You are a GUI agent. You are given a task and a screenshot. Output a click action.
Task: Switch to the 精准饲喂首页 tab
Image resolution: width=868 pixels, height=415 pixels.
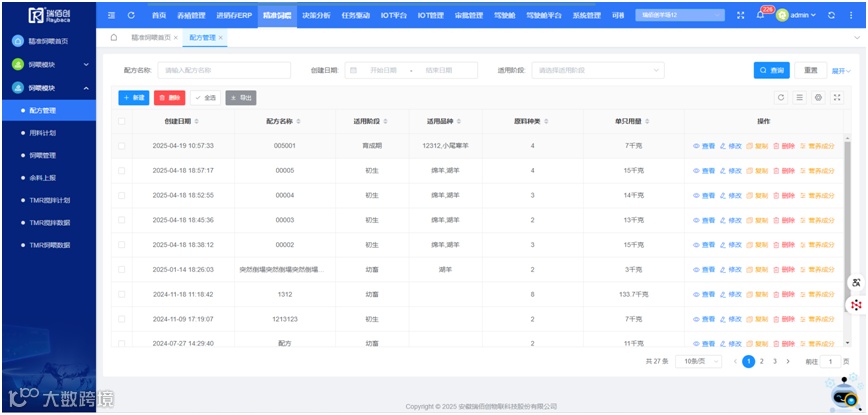[x=151, y=38]
